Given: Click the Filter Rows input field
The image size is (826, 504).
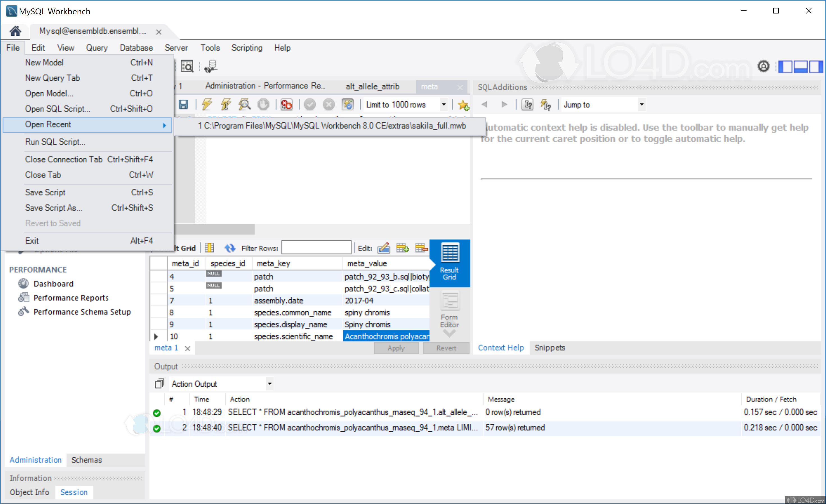Looking at the screenshot, I should point(316,248).
